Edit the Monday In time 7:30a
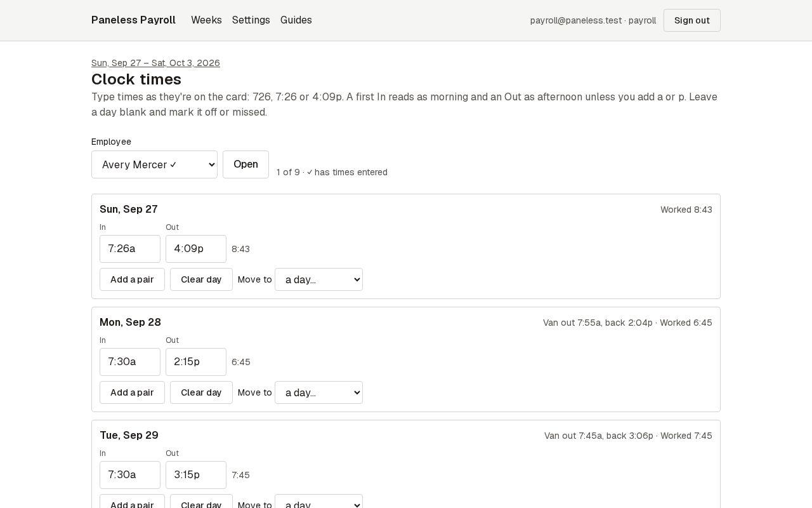This screenshot has width=812, height=508. 130,362
